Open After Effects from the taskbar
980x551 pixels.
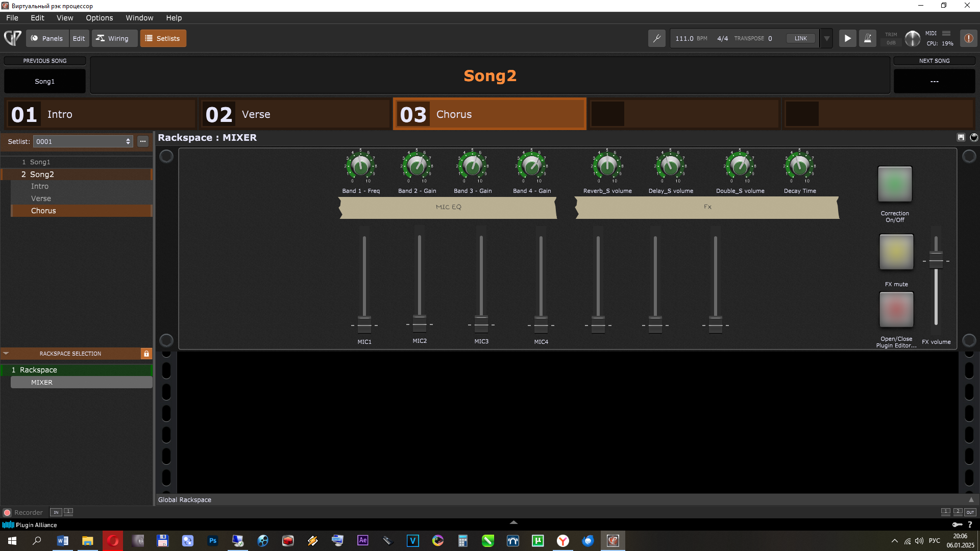pyautogui.click(x=363, y=541)
